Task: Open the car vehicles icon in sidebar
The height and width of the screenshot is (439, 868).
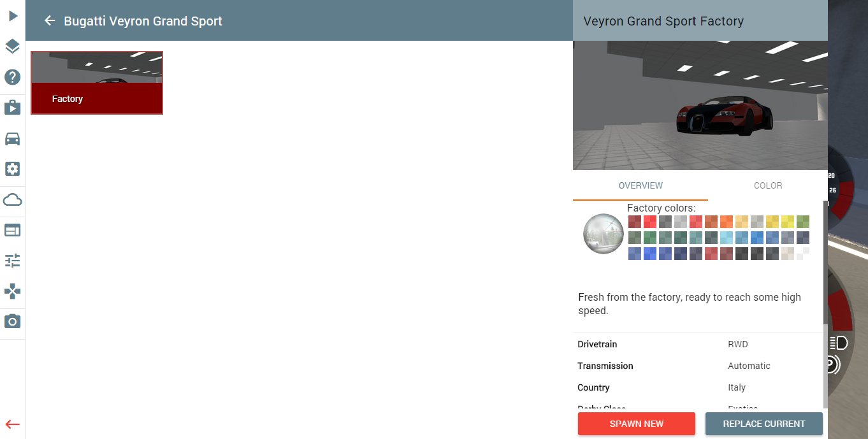Action: click(13, 138)
